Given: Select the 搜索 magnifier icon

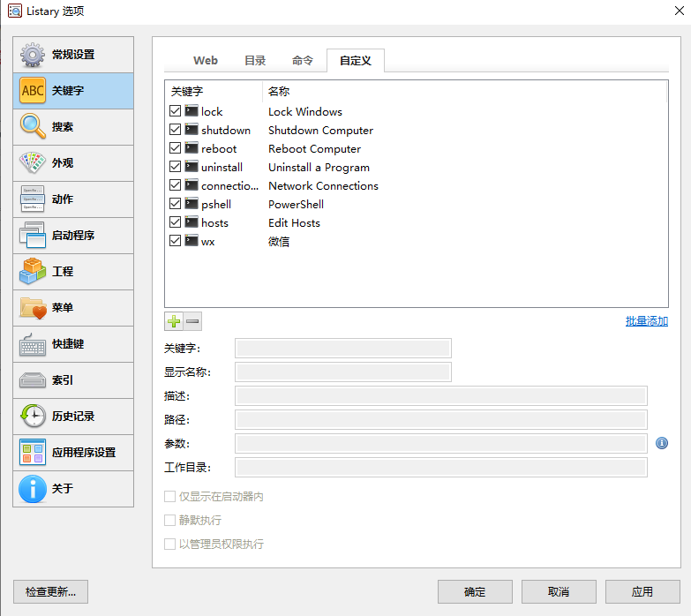Looking at the screenshot, I should click(x=33, y=127).
